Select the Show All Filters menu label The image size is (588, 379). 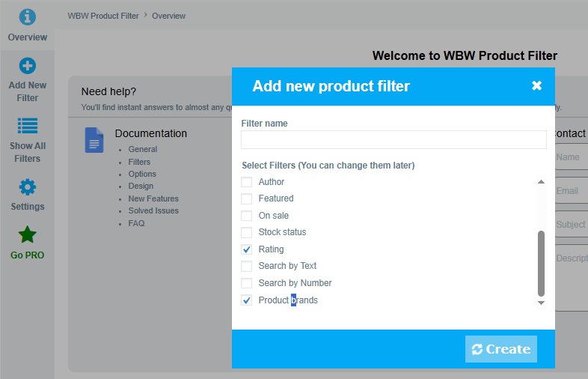[28, 152]
